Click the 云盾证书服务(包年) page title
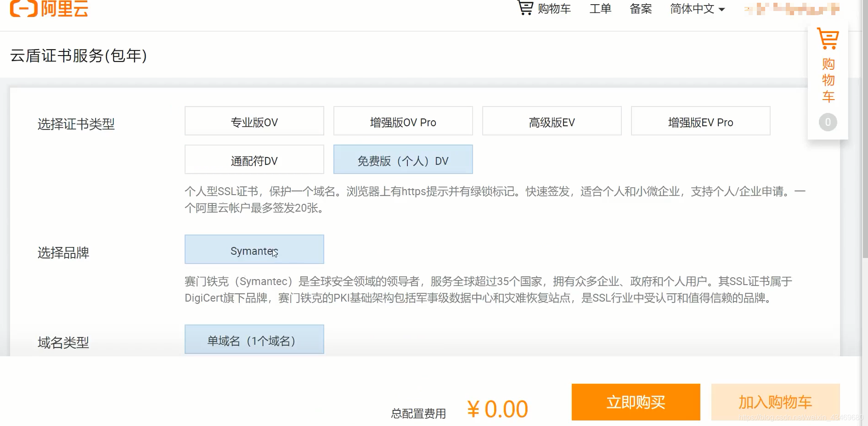The width and height of the screenshot is (868, 426). (x=79, y=56)
